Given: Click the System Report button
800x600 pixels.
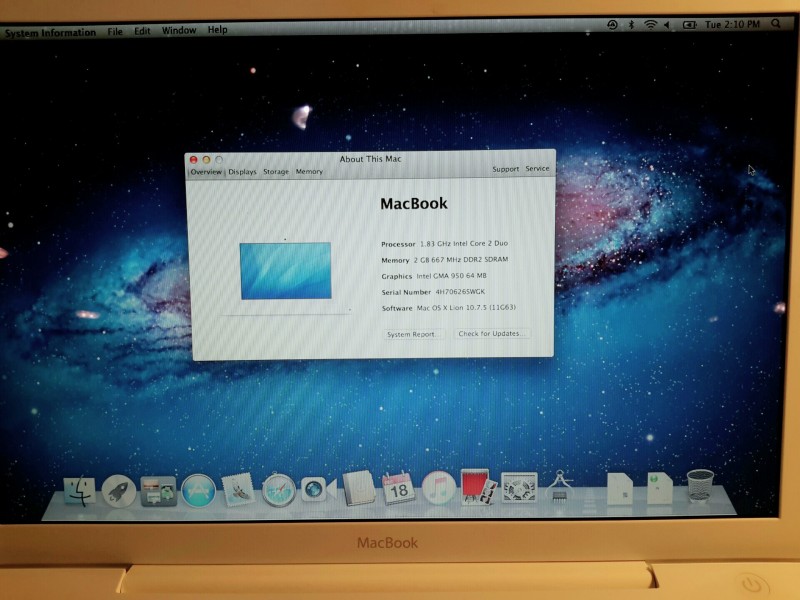Looking at the screenshot, I should click(x=414, y=334).
